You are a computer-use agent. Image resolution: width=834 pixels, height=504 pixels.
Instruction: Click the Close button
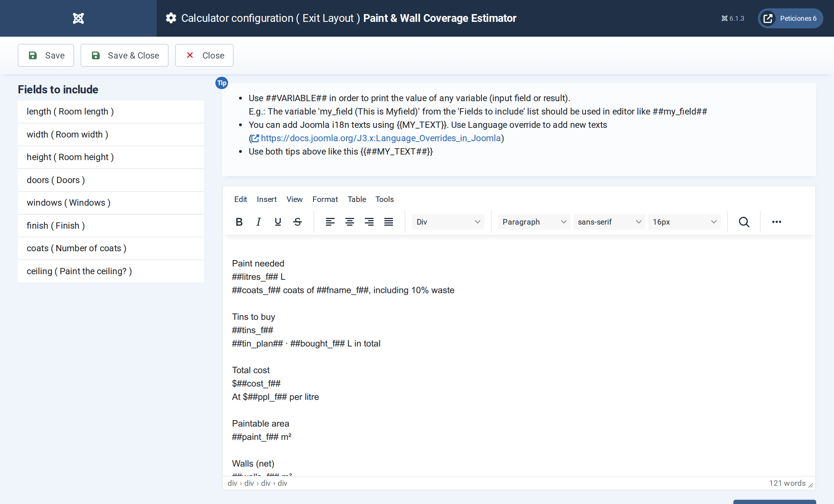[x=204, y=56]
